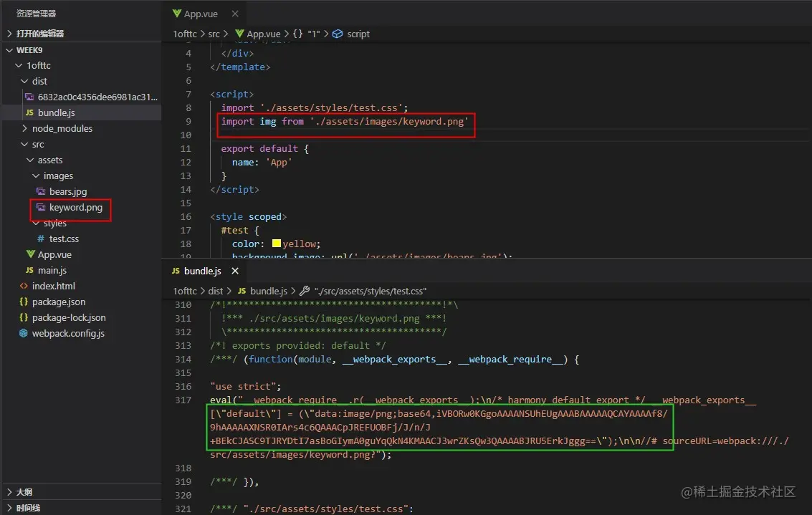Click the JS icon beside main.js
This screenshot has width=812, height=515.
coord(29,270)
